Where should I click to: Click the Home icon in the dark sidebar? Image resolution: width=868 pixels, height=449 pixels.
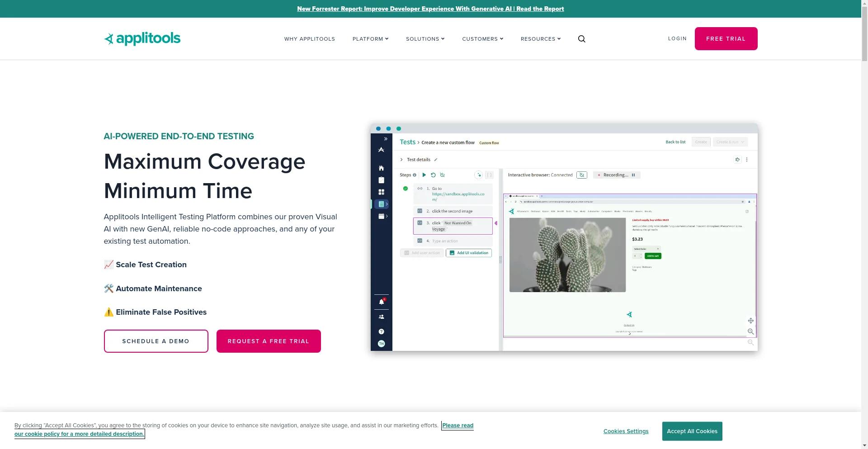[381, 168]
